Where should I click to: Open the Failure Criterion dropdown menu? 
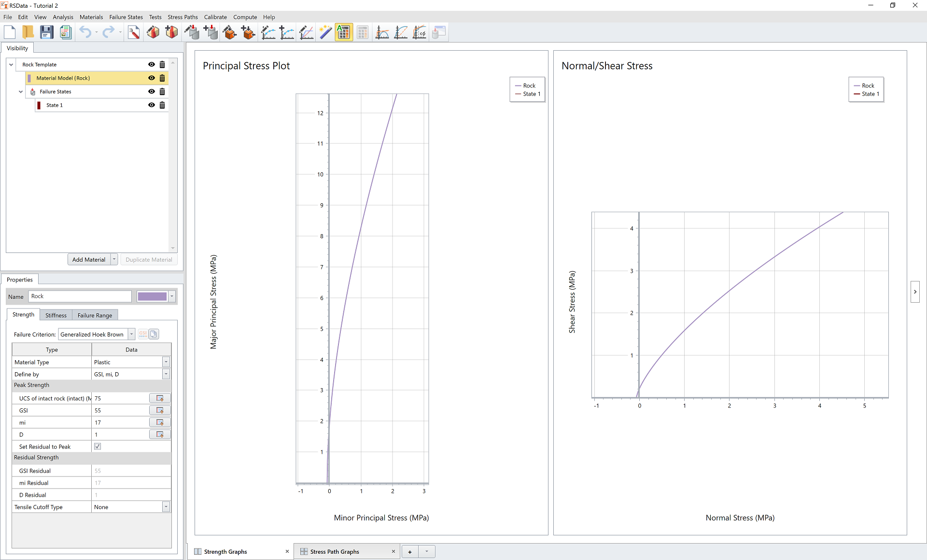point(132,334)
